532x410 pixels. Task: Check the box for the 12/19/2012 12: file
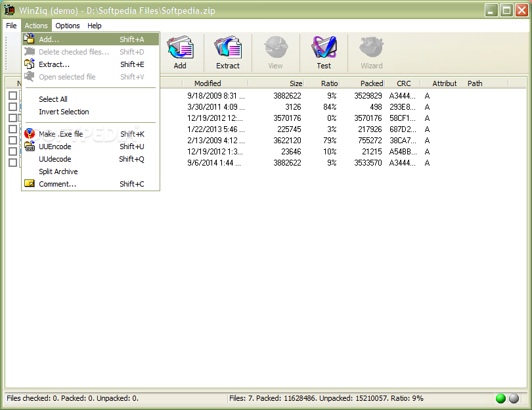pyautogui.click(x=13, y=118)
